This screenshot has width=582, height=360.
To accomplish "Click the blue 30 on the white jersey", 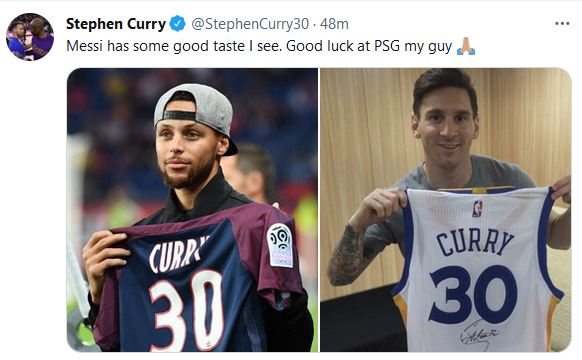I will click(474, 294).
